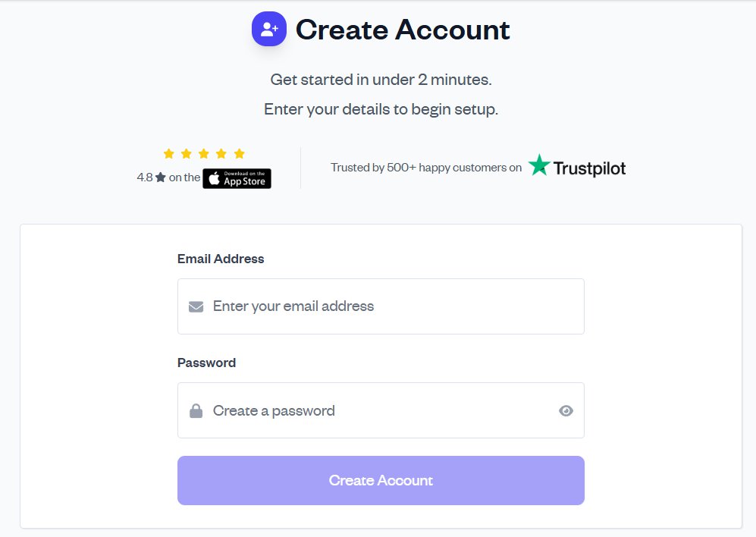Click the Email Address field label
The height and width of the screenshot is (537, 756).
(x=221, y=259)
